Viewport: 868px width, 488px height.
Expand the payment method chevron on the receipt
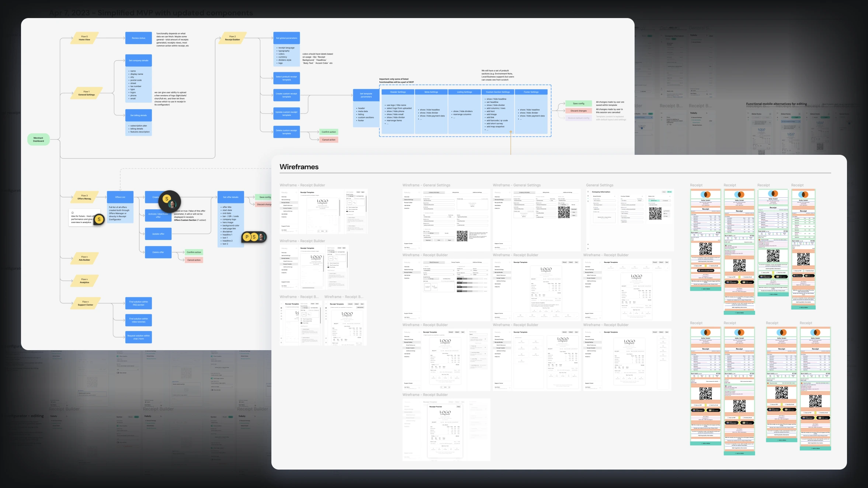tap(787, 240)
